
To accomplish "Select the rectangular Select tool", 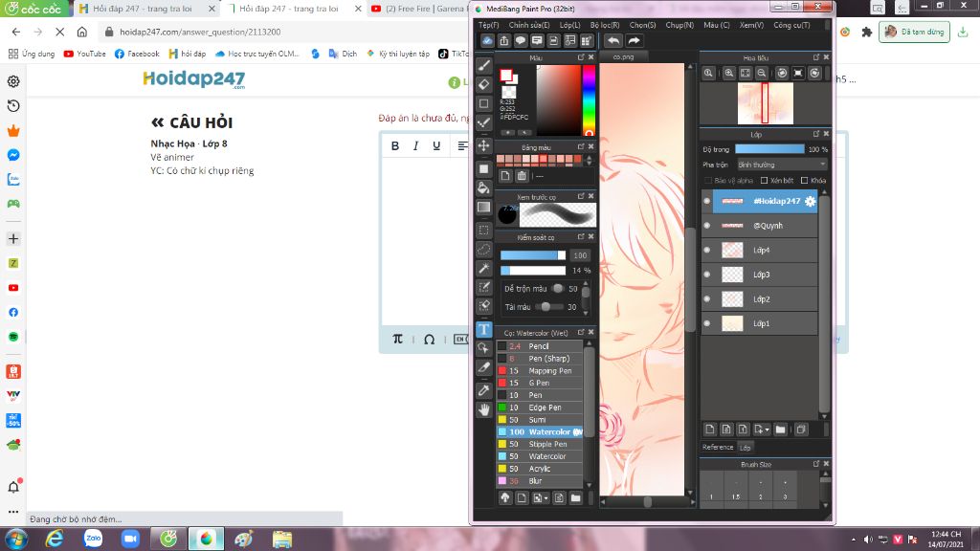I will pyautogui.click(x=483, y=230).
